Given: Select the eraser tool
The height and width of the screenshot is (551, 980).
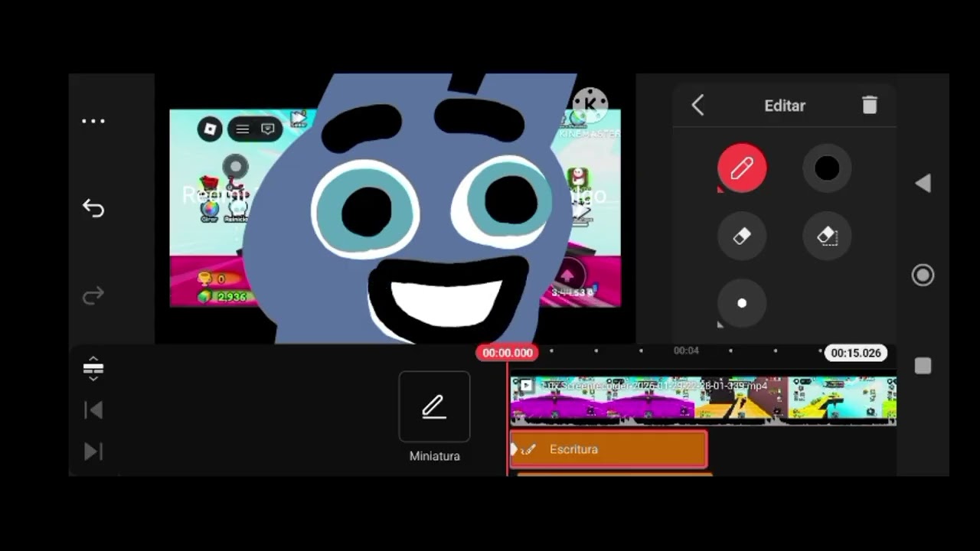Looking at the screenshot, I should tap(742, 236).
